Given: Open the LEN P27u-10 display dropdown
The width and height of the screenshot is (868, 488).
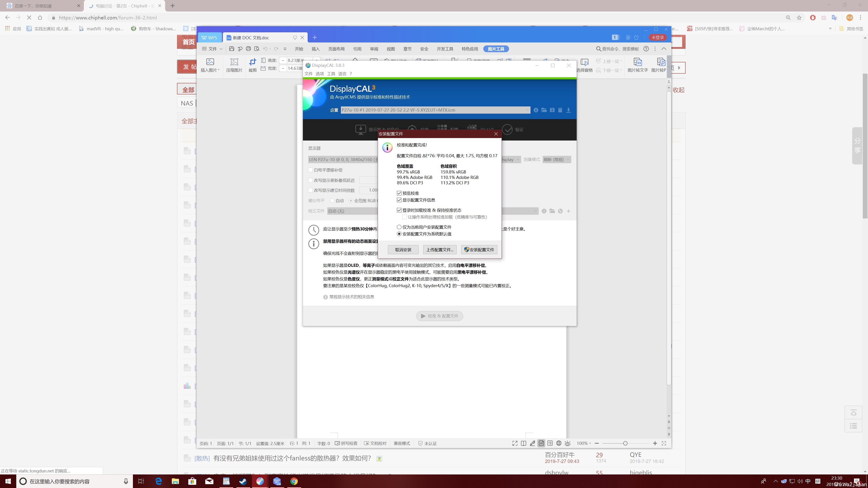Looking at the screenshot, I should point(343,160).
